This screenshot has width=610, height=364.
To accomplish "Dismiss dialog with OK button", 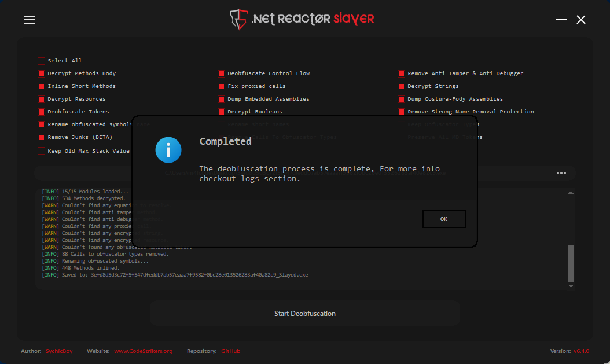I will 443,219.
